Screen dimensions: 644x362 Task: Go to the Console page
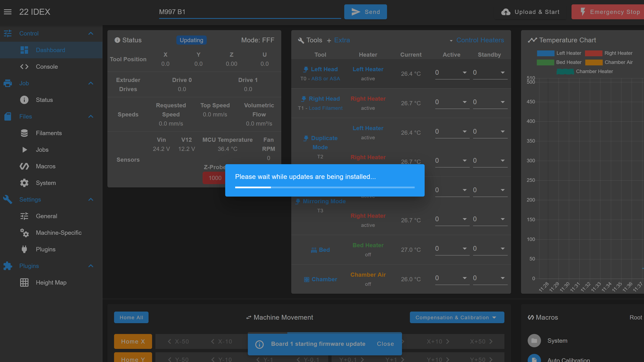click(x=51, y=67)
